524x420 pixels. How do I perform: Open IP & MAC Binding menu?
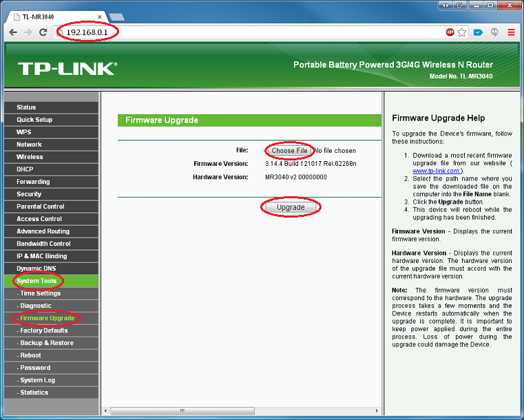coord(52,255)
